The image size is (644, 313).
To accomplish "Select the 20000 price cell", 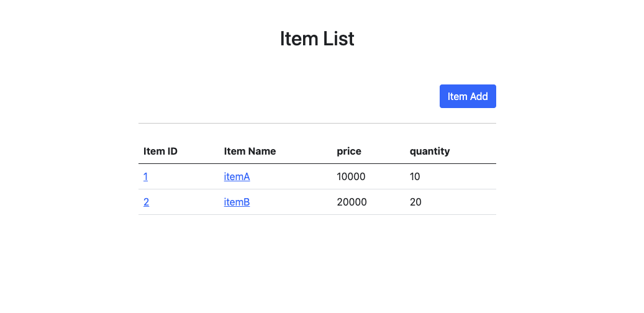I will [x=351, y=202].
